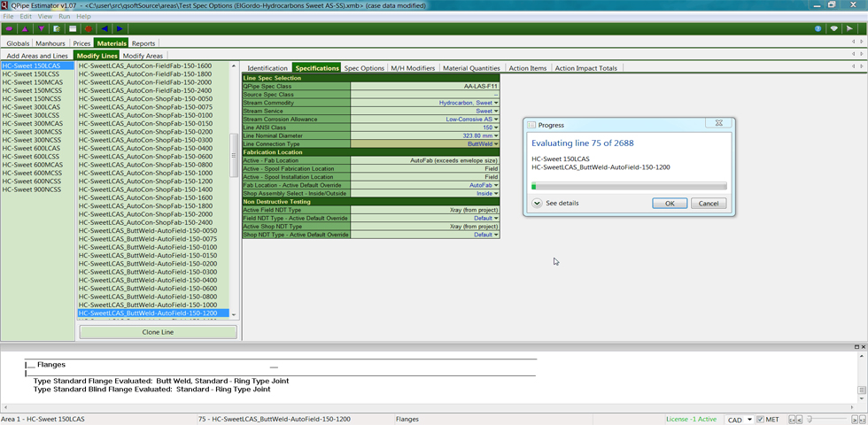Click OK in the Progress dialog

point(670,203)
